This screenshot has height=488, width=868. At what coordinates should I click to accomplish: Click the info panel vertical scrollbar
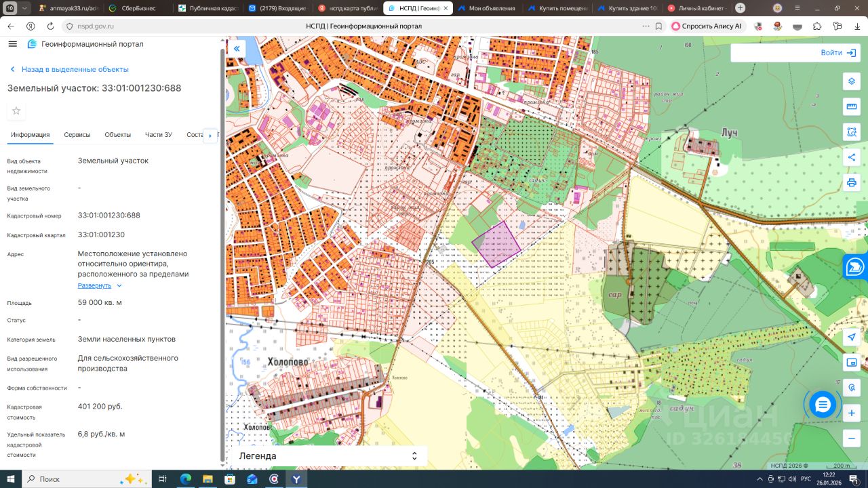[x=223, y=254]
